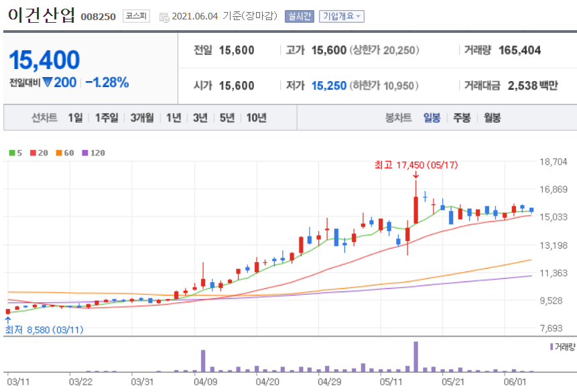Select the 1일 line chart tab
The image size is (577, 392).
[x=76, y=118]
